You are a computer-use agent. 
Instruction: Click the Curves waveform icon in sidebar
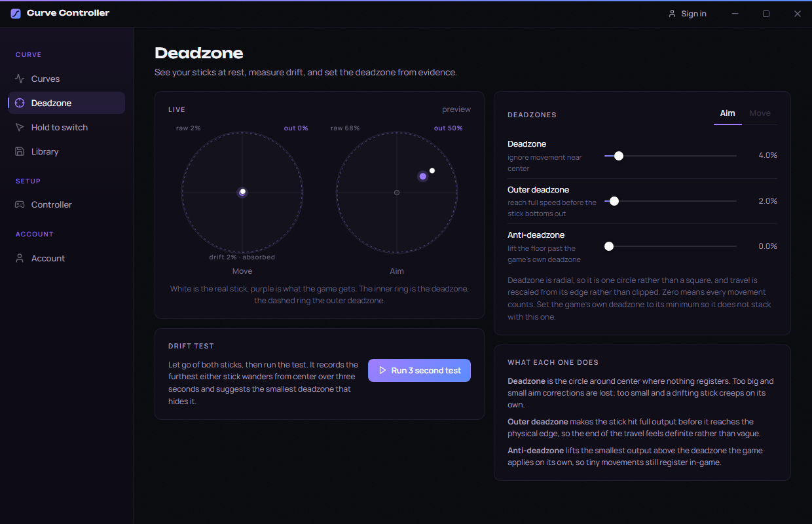(x=20, y=79)
